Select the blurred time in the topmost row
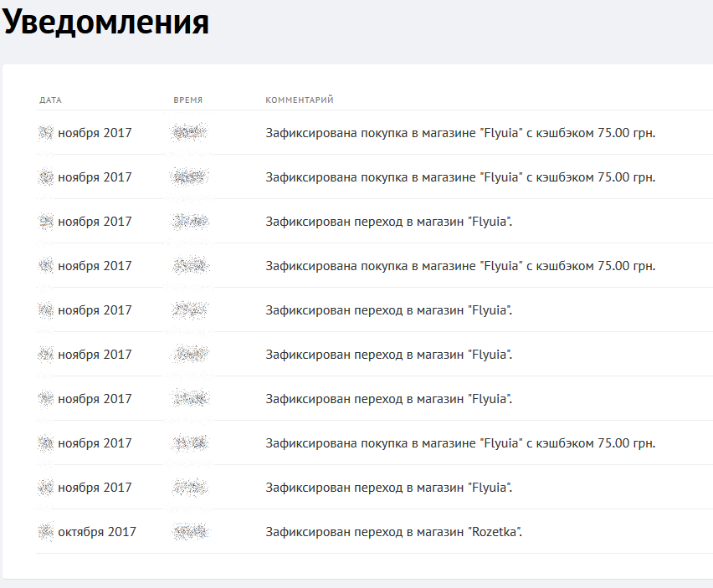 click(x=190, y=133)
